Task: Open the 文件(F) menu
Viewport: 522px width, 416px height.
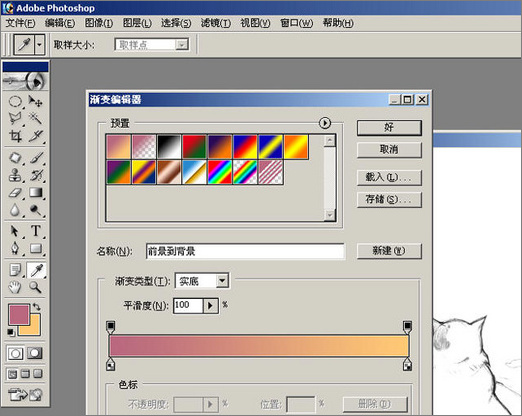Action: (x=20, y=23)
